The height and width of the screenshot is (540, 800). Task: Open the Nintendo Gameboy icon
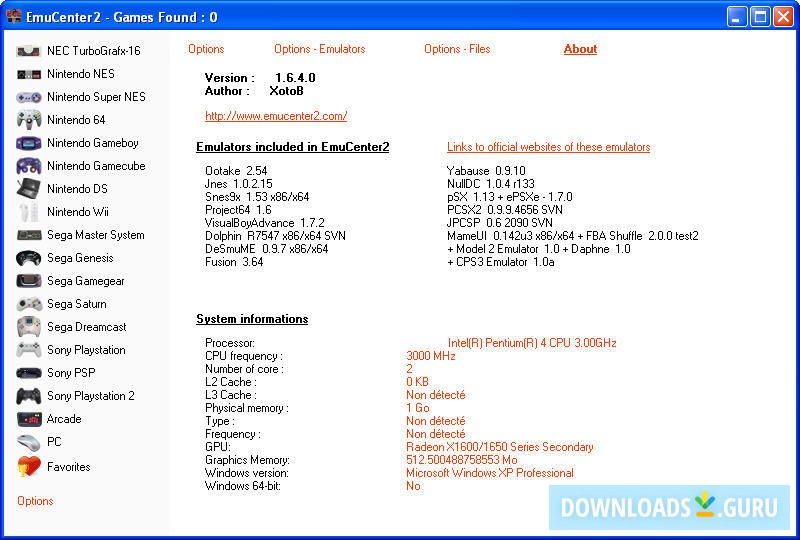pyautogui.click(x=29, y=143)
